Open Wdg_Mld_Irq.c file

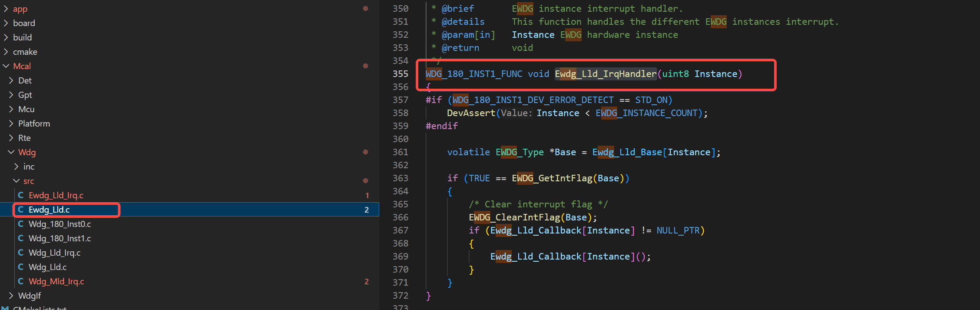56,281
